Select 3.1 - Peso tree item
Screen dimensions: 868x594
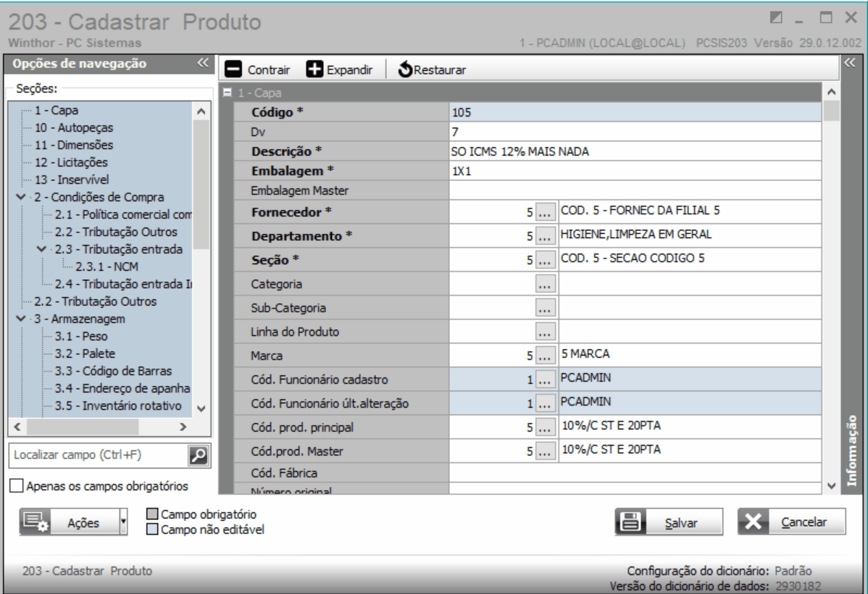pyautogui.click(x=81, y=336)
